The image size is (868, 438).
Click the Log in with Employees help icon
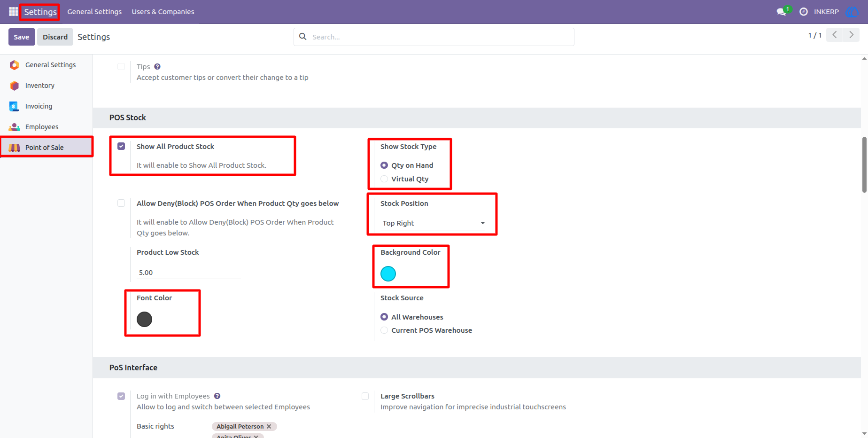tap(217, 396)
